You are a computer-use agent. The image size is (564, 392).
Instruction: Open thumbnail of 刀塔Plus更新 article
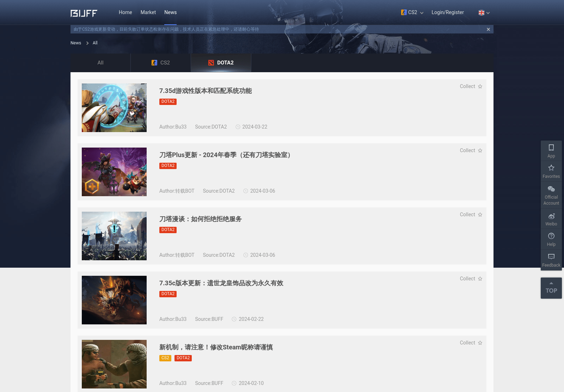pyautogui.click(x=114, y=172)
